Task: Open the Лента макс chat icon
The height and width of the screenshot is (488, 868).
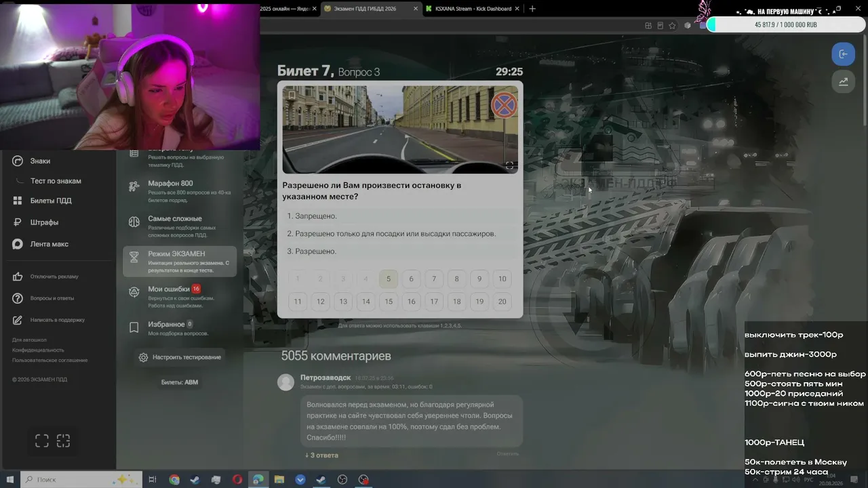Action: (x=18, y=244)
